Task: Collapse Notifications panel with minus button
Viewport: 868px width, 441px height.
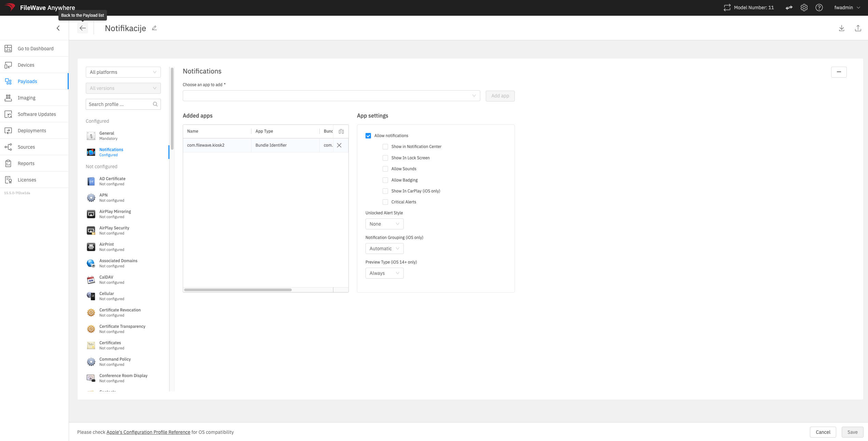Action: coord(839,72)
